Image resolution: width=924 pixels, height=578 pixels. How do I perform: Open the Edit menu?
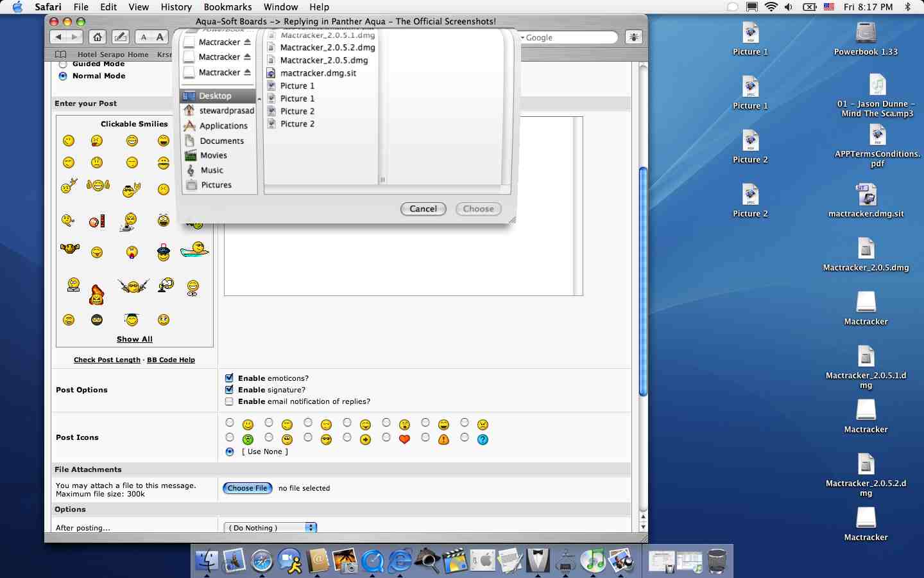pos(108,7)
